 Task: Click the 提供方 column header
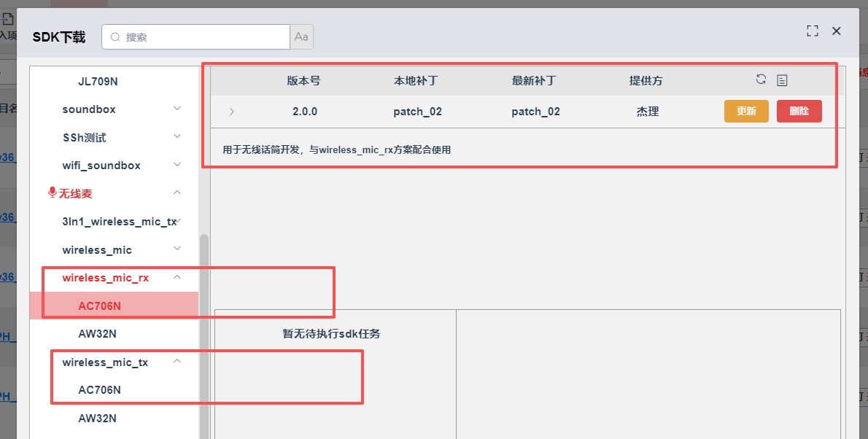646,81
